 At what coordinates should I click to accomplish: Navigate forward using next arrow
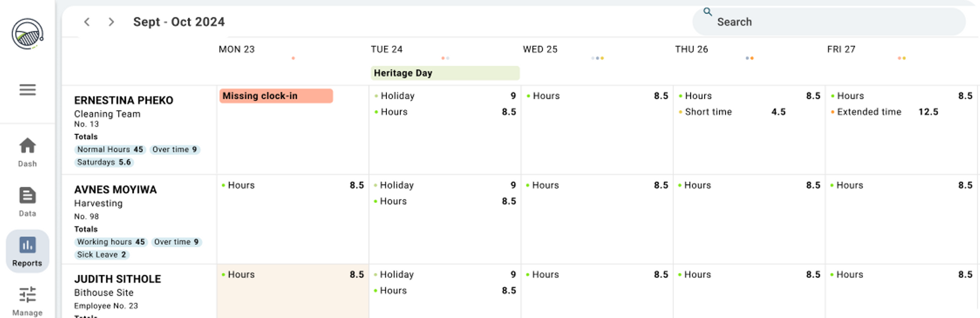click(x=109, y=22)
